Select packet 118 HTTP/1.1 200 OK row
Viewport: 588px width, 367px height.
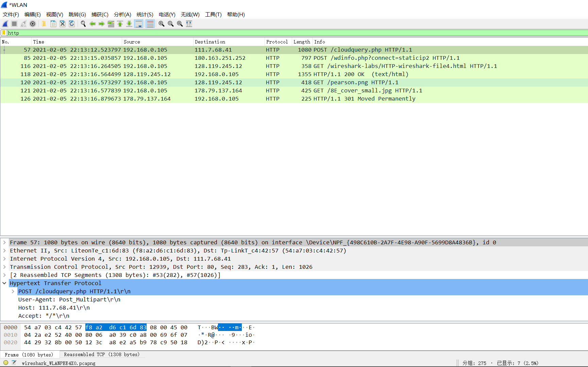pos(294,74)
